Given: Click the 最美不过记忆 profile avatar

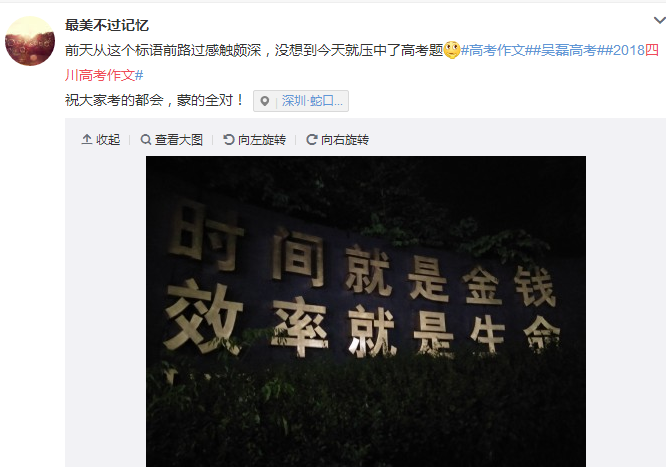Looking at the screenshot, I should [30, 41].
